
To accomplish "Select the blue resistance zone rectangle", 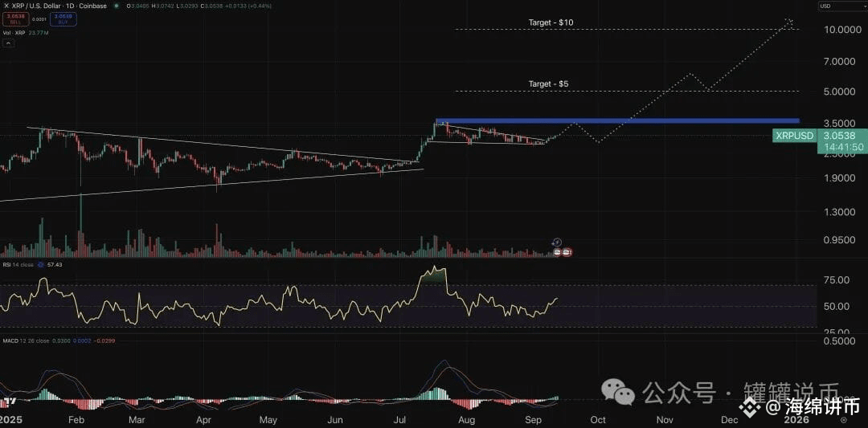I will (617, 120).
